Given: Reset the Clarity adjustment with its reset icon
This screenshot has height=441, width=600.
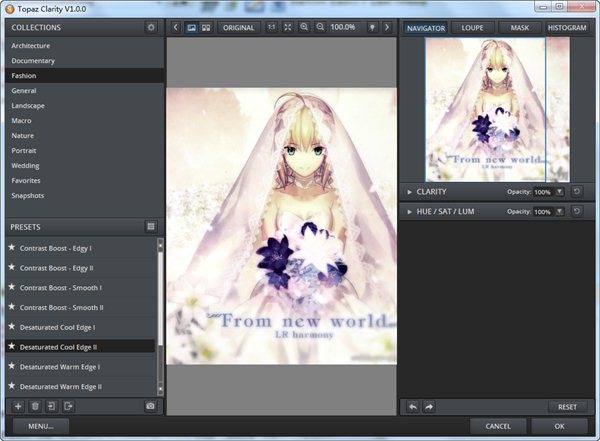Looking at the screenshot, I should tap(577, 191).
